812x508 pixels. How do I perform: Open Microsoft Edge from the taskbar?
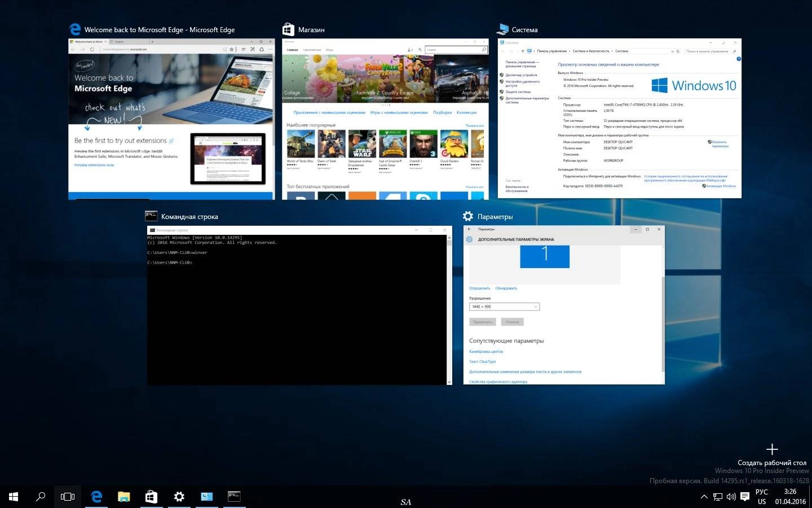96,497
